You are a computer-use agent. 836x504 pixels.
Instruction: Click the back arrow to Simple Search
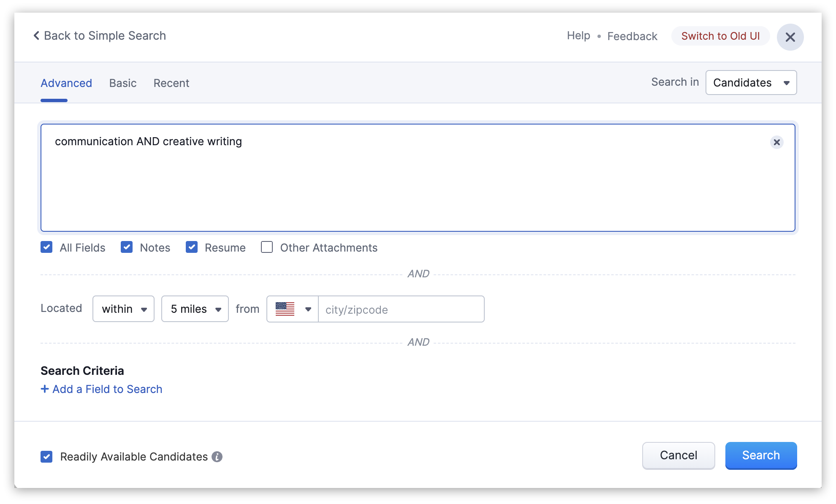(37, 36)
